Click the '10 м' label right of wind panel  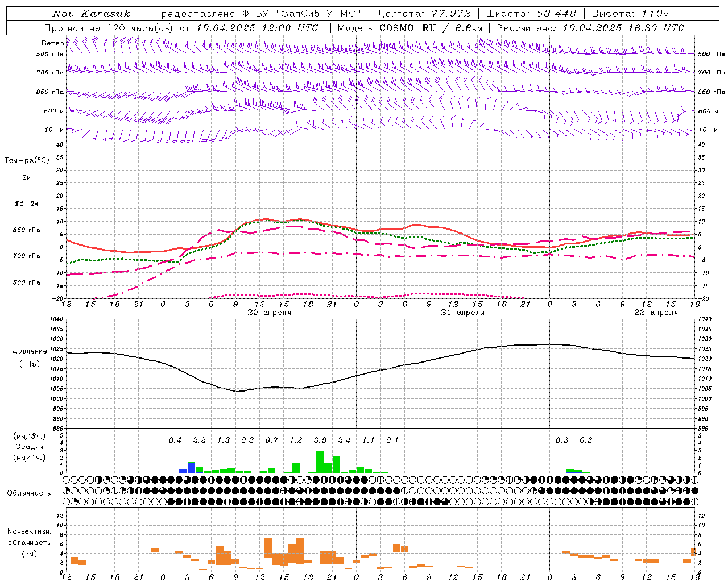coord(708,130)
